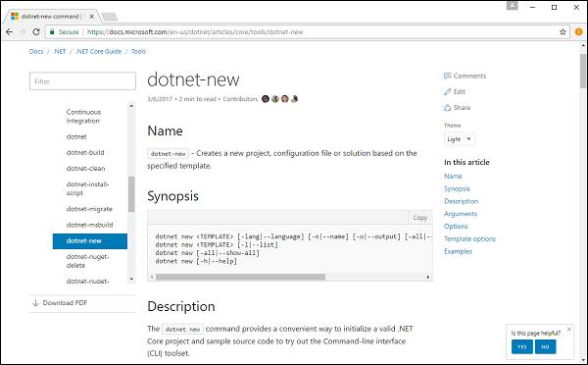Jump to Options in article links

[x=456, y=227]
